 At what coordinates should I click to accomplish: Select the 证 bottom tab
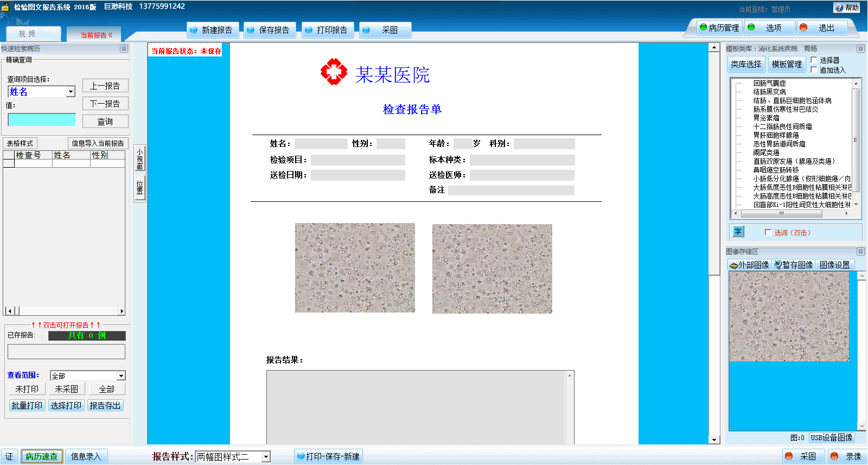[x=9, y=456]
